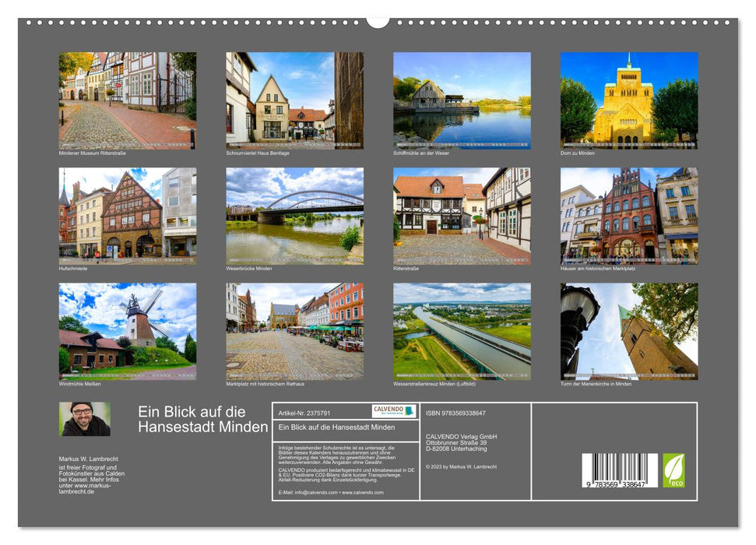The width and height of the screenshot is (756, 545).
Task: Click the barcode number '9 783569 338647'
Action: tap(616, 484)
